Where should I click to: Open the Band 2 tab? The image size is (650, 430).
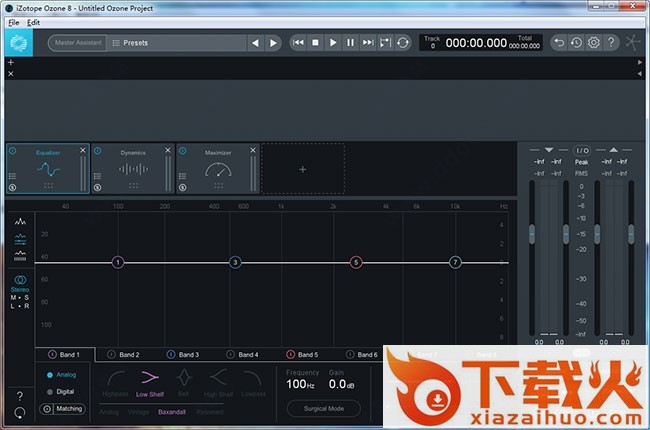point(124,355)
